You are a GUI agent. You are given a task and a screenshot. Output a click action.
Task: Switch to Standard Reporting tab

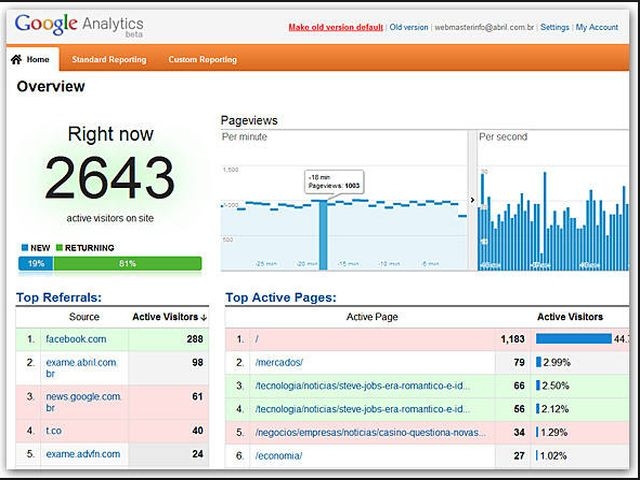pos(109,60)
